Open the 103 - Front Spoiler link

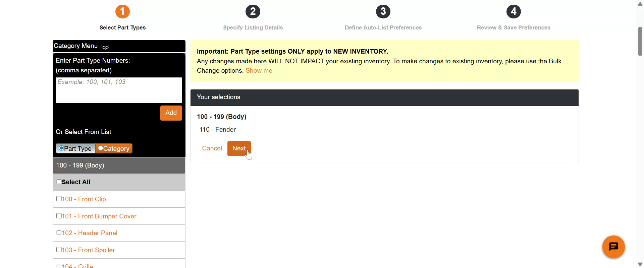click(x=88, y=250)
